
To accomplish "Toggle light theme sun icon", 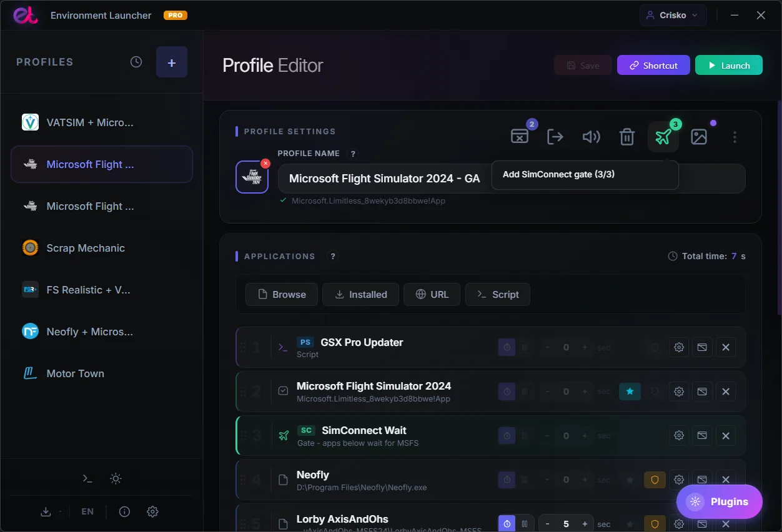I will pyautogui.click(x=116, y=478).
